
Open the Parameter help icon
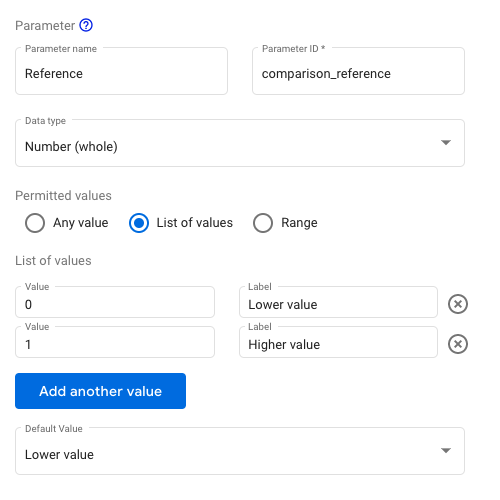click(86, 25)
